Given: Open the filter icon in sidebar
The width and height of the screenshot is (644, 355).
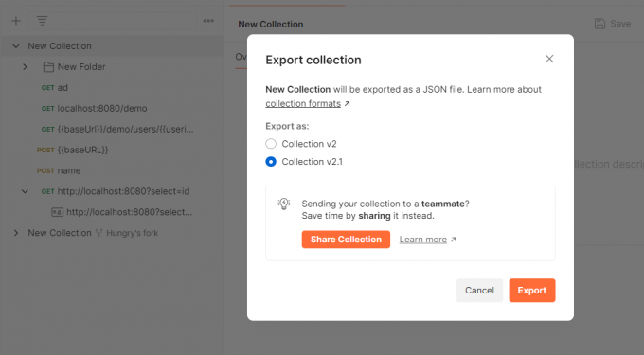Looking at the screenshot, I should click(42, 21).
